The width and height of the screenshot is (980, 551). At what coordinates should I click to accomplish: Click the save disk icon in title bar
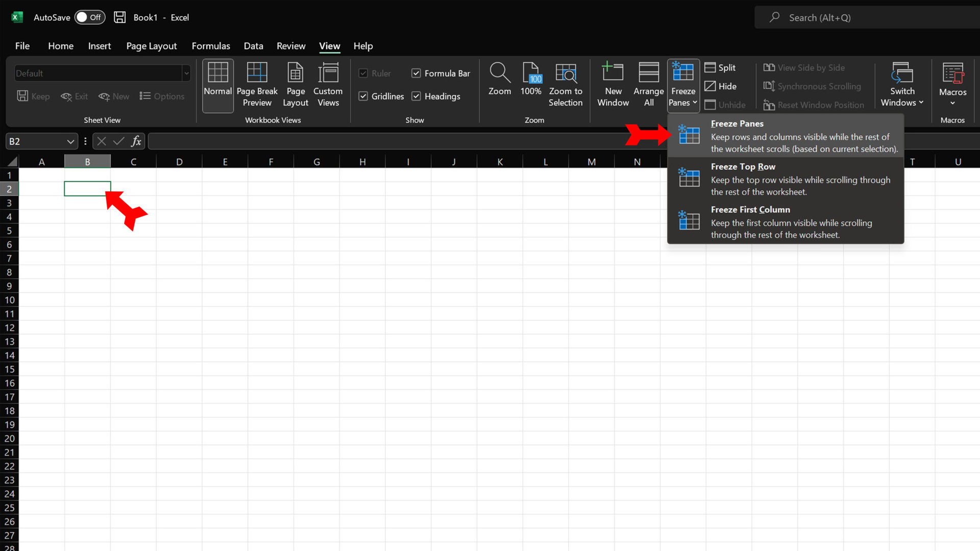coord(119,17)
